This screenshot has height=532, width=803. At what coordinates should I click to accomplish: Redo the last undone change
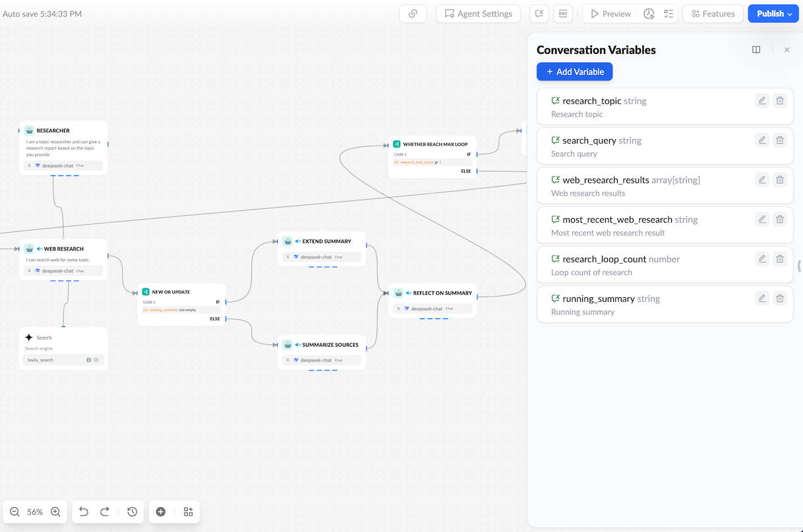click(x=105, y=512)
